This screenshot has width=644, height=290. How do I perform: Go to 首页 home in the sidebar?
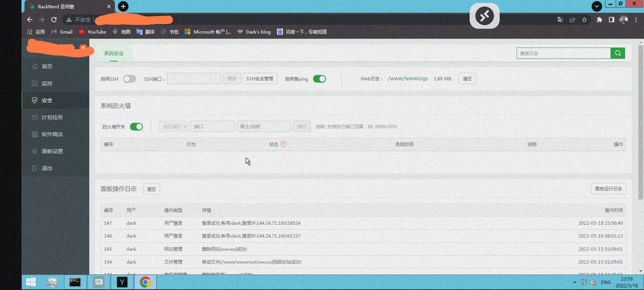56,66
